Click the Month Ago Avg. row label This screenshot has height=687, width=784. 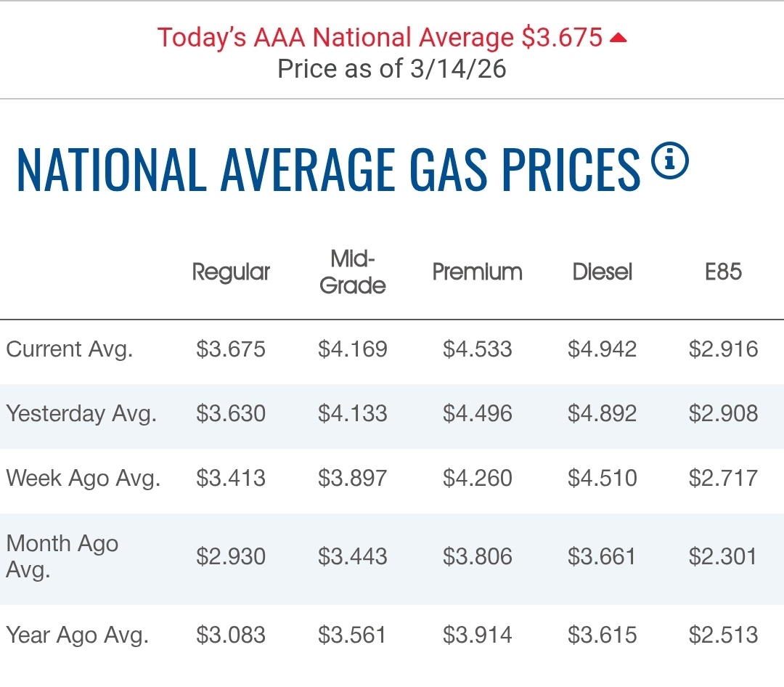point(62,556)
